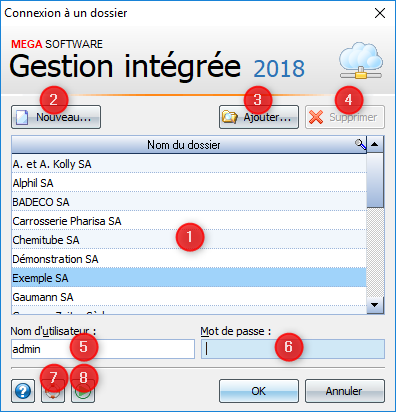Viewport: 396px width, 412px height.
Task: Confirm connection with the OK button
Action: (259, 391)
